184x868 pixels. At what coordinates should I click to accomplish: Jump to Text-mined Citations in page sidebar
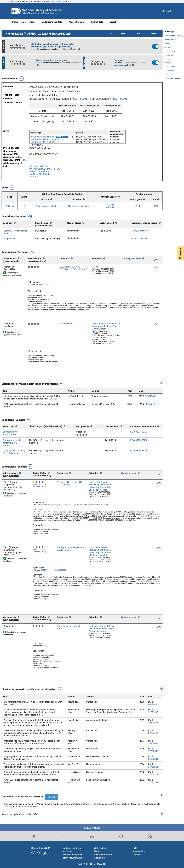coord(173,79)
